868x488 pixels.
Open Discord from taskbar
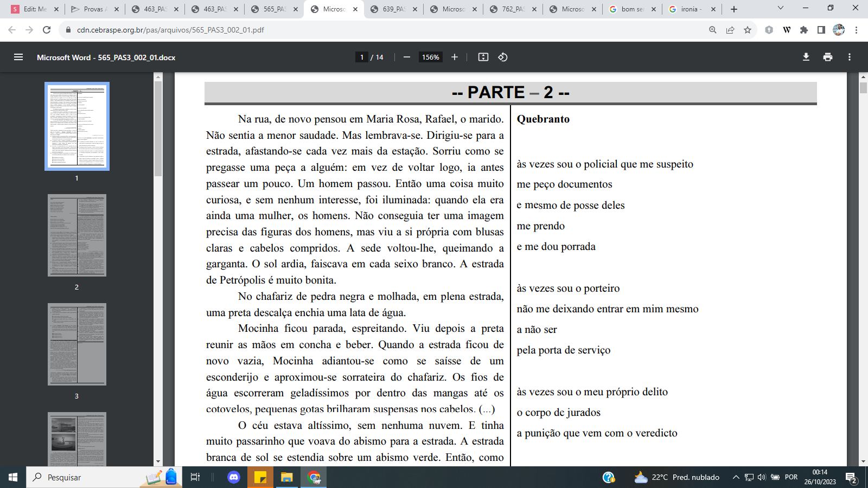click(234, 477)
